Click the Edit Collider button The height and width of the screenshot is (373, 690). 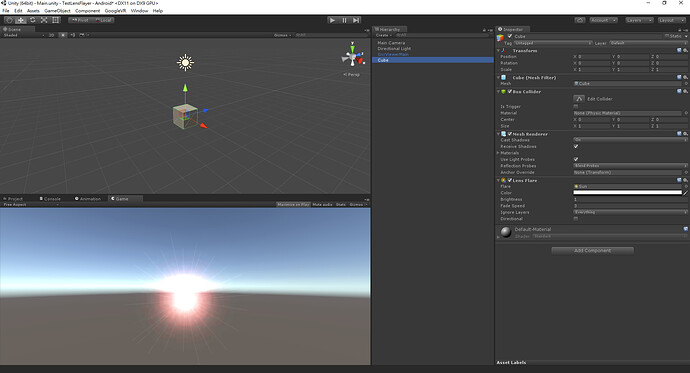(x=579, y=99)
